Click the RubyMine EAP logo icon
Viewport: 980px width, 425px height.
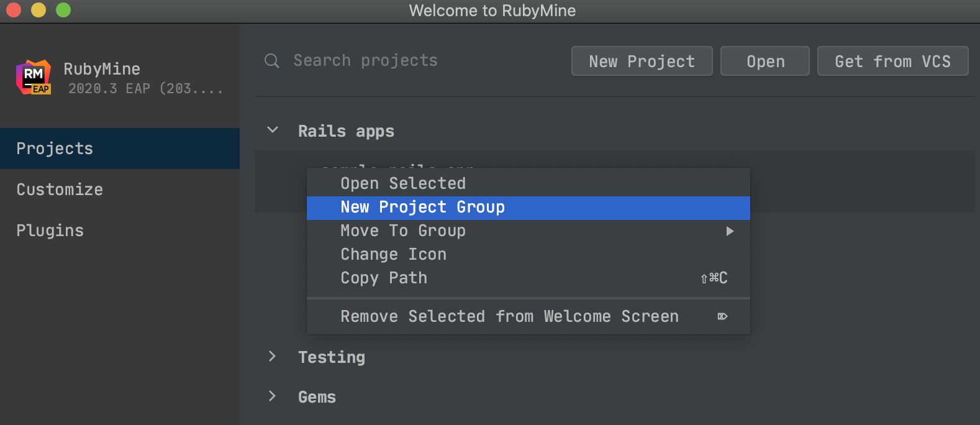coord(34,77)
